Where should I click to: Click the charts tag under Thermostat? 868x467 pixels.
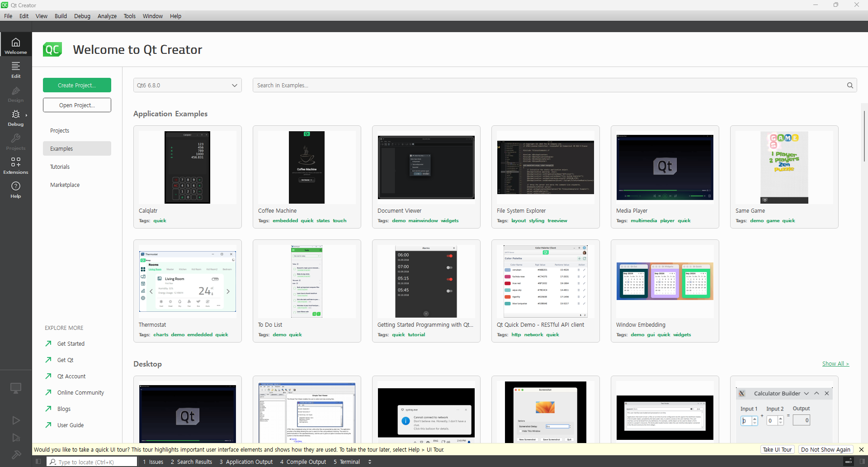pyautogui.click(x=161, y=335)
